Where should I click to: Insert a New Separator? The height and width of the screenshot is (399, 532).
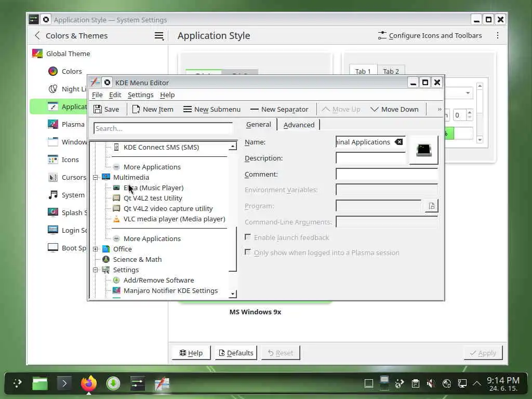click(279, 109)
